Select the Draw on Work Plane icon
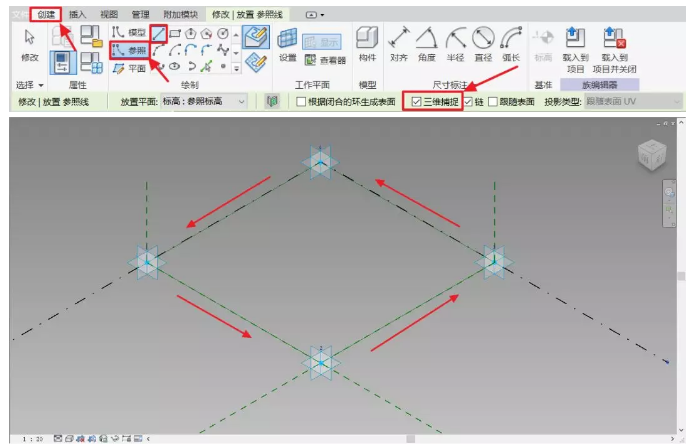 point(256,62)
